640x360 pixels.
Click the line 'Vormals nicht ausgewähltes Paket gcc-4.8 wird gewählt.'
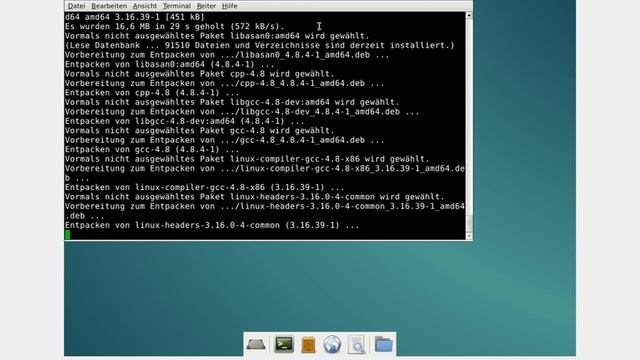click(x=200, y=131)
